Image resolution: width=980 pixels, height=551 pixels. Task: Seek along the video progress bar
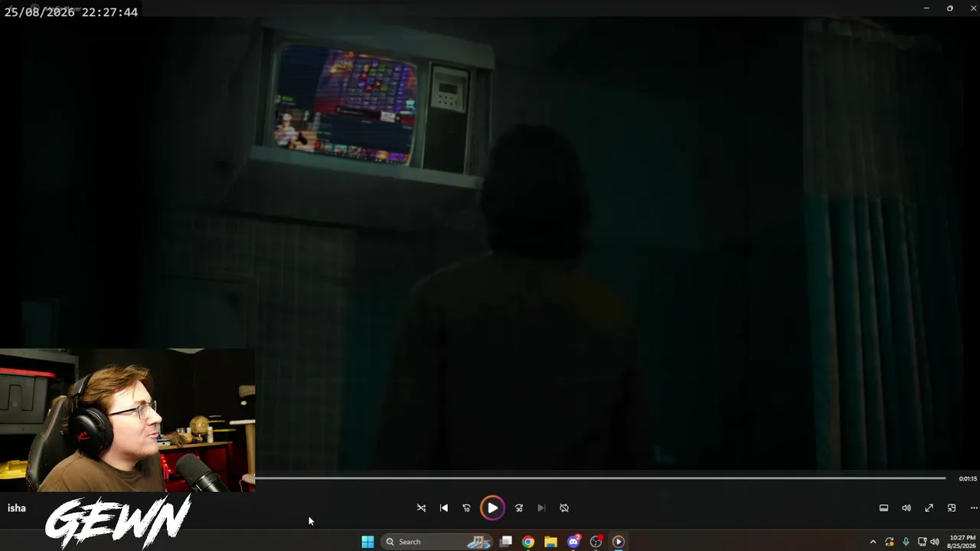[x=601, y=478]
